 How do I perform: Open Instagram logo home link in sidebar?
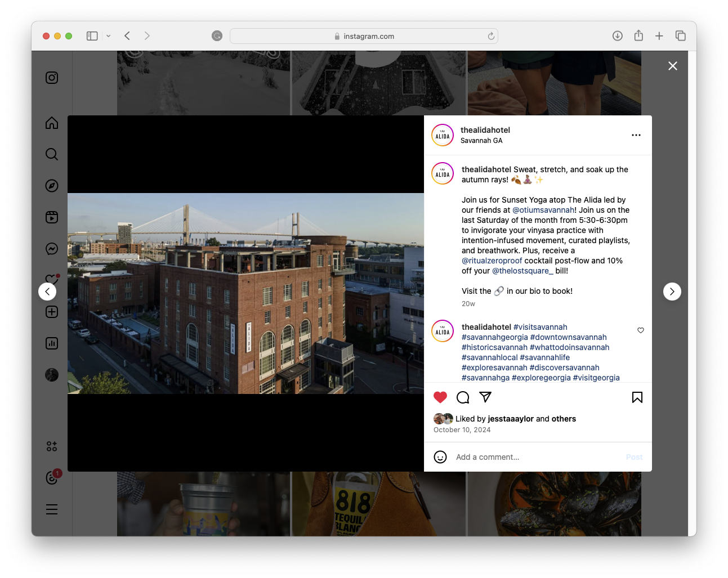(x=52, y=78)
